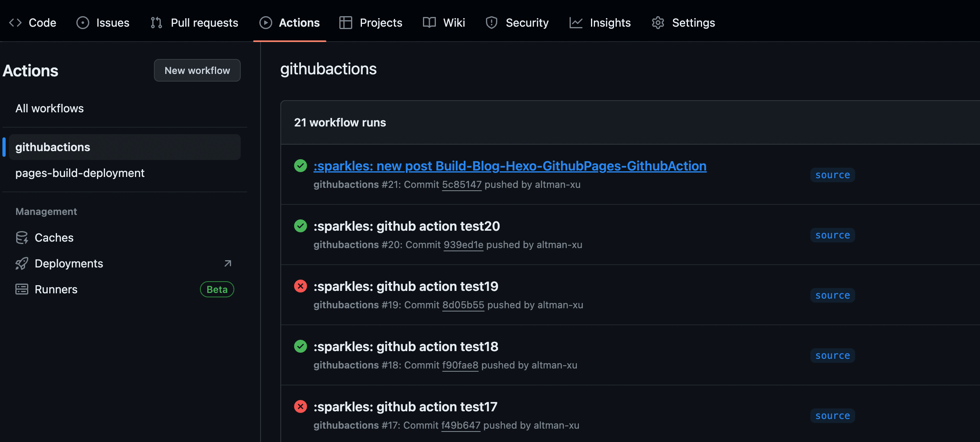
Task: Click the Insights graph icon
Action: (x=576, y=23)
